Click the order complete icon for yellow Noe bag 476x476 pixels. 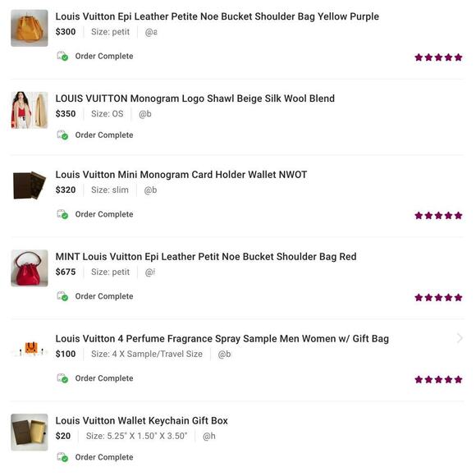62,56
